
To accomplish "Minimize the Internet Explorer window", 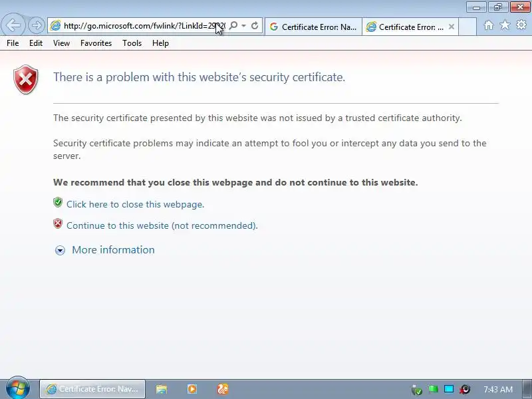I will click(476, 7).
